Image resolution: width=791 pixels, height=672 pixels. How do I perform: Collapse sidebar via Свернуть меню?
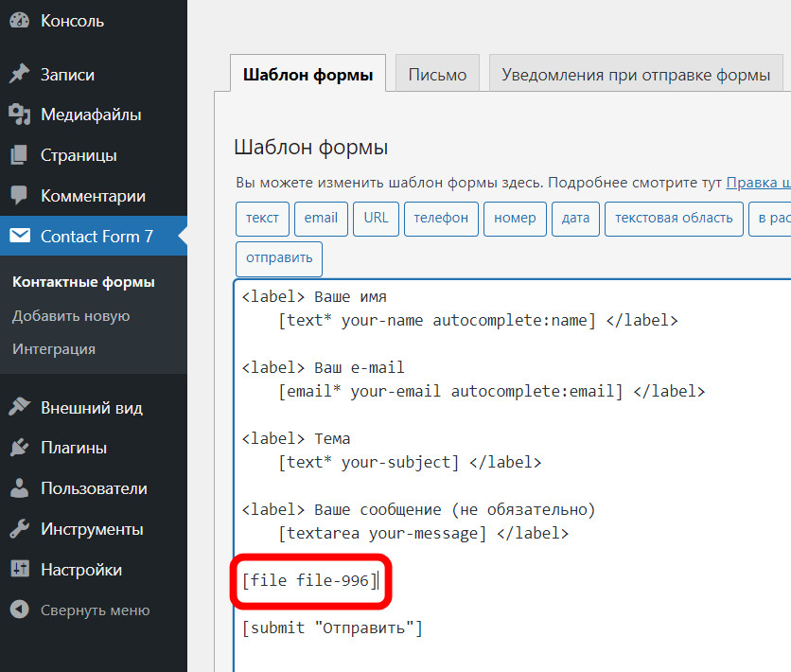click(x=94, y=610)
